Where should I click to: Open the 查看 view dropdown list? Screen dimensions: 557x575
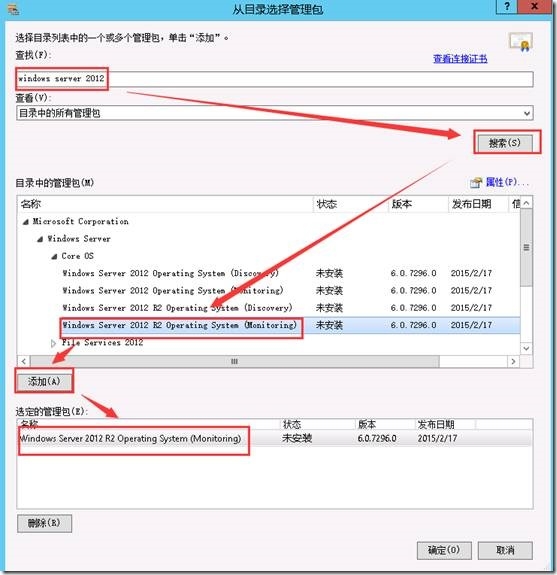275,113
